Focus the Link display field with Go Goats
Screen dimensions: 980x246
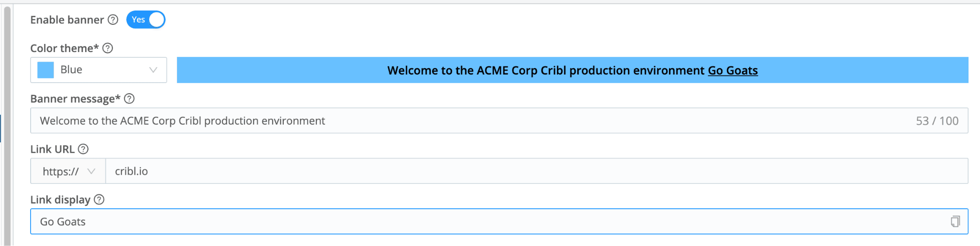point(479,222)
